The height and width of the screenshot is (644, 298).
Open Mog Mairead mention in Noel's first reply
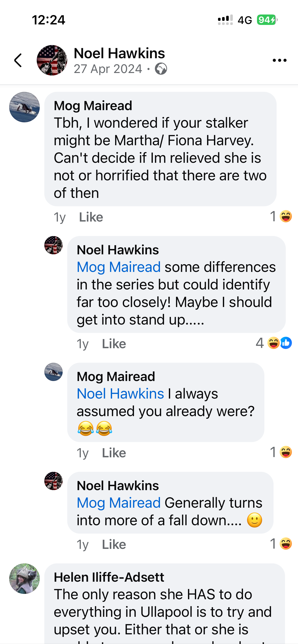119,267
